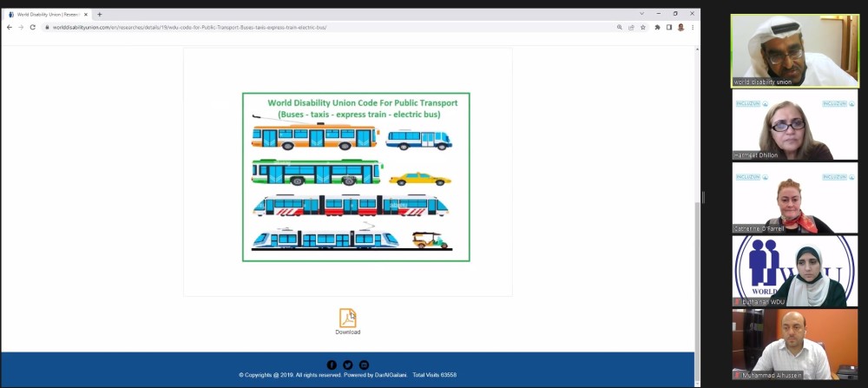The height and width of the screenshot is (388, 868).
Task: Click the address bar URL
Action: point(189,27)
